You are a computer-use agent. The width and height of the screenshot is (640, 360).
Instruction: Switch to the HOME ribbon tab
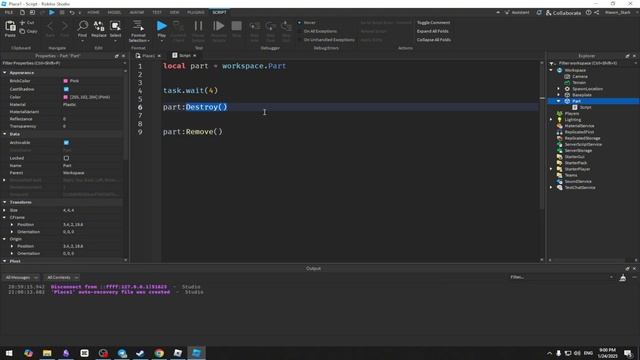tap(93, 13)
